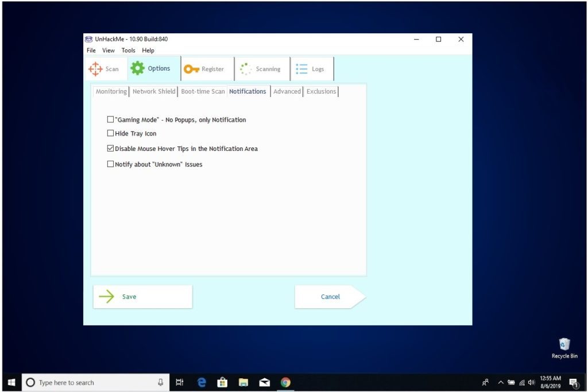Viewport: 588px width, 392px height.
Task: Launch Microsoft Edge from the taskbar
Action: click(x=201, y=382)
